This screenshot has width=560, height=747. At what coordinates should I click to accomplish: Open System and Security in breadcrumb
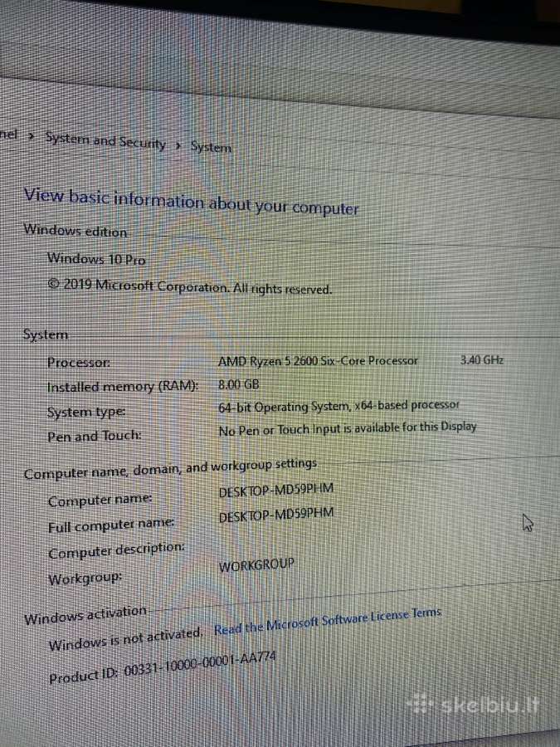click(105, 140)
